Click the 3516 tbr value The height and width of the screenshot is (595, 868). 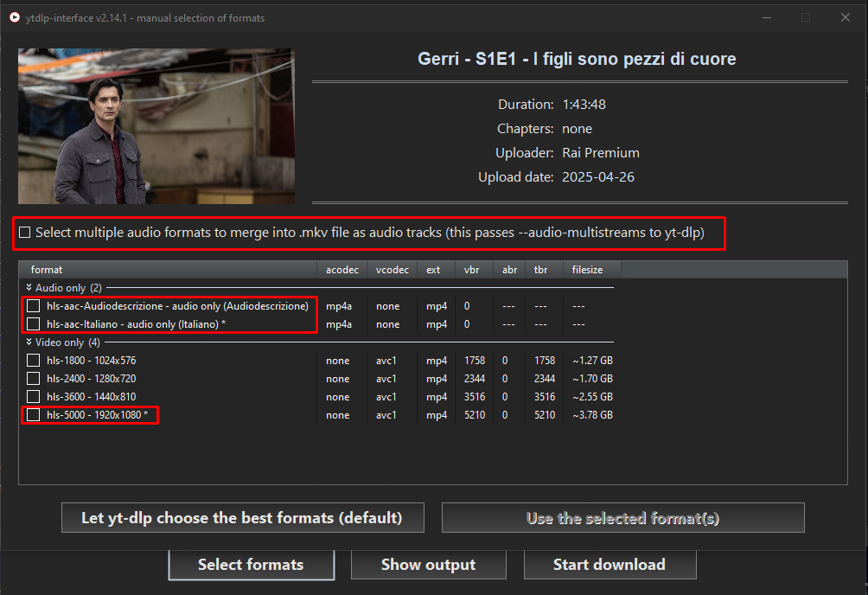coord(545,397)
